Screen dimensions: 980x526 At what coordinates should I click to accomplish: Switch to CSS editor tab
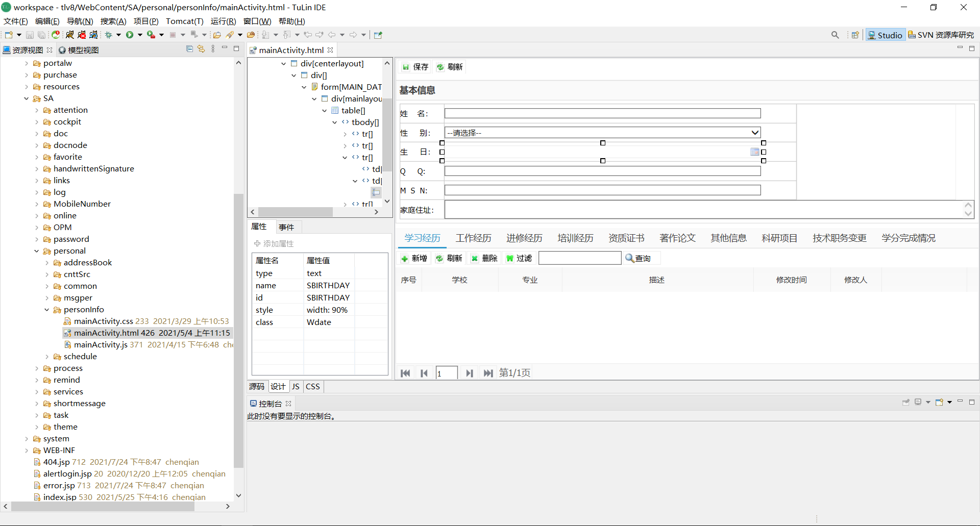click(x=313, y=387)
